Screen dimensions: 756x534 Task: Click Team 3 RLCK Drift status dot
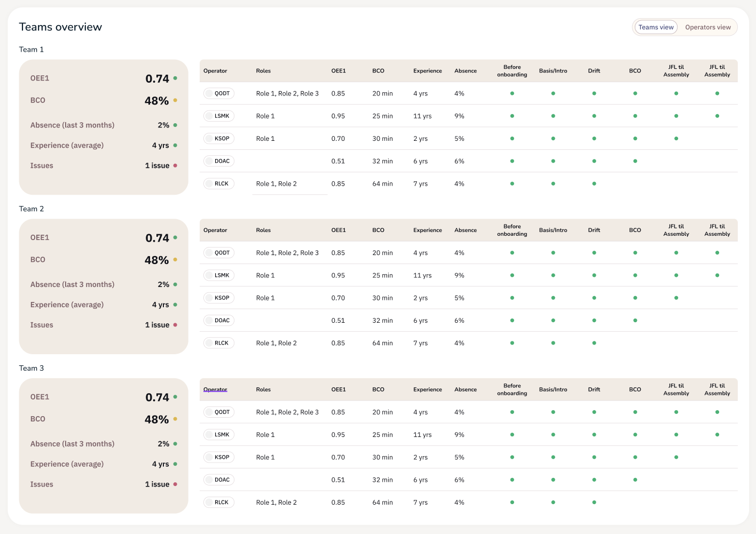click(x=594, y=502)
